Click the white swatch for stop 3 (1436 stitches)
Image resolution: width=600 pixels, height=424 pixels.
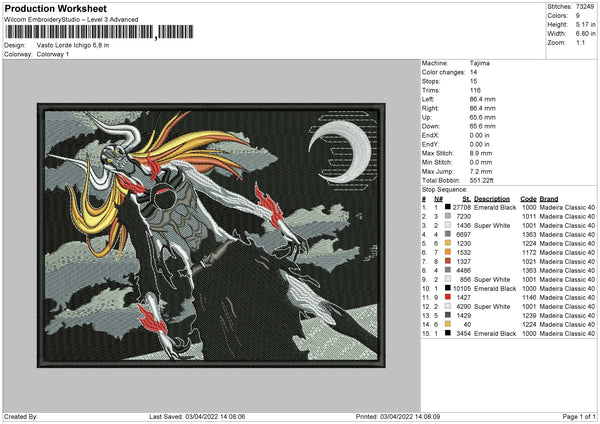pyautogui.click(x=447, y=225)
